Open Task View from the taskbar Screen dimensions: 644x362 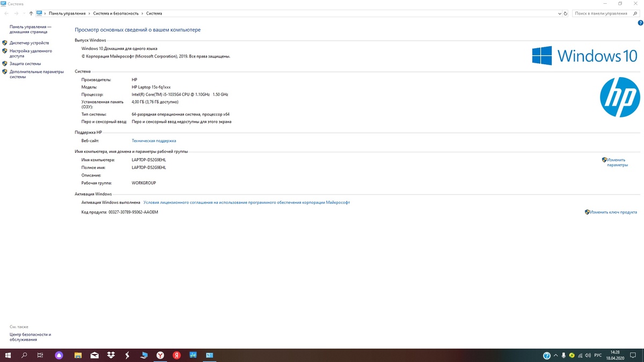[40, 355]
